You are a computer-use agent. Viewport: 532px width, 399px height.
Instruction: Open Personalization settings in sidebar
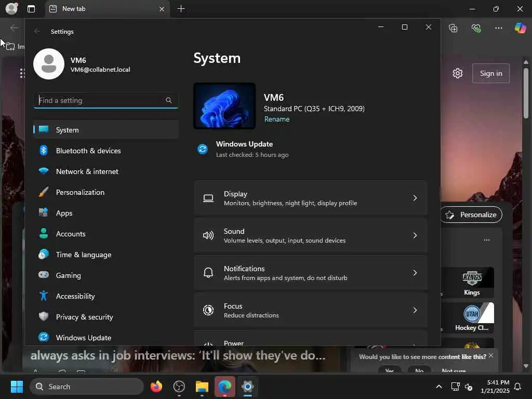coord(106,192)
